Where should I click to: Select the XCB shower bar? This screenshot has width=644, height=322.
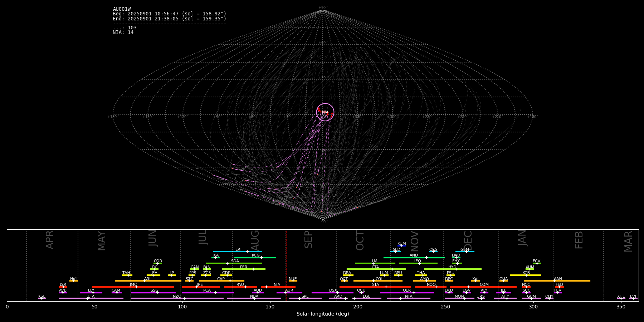pyautogui.click(x=525, y=275)
